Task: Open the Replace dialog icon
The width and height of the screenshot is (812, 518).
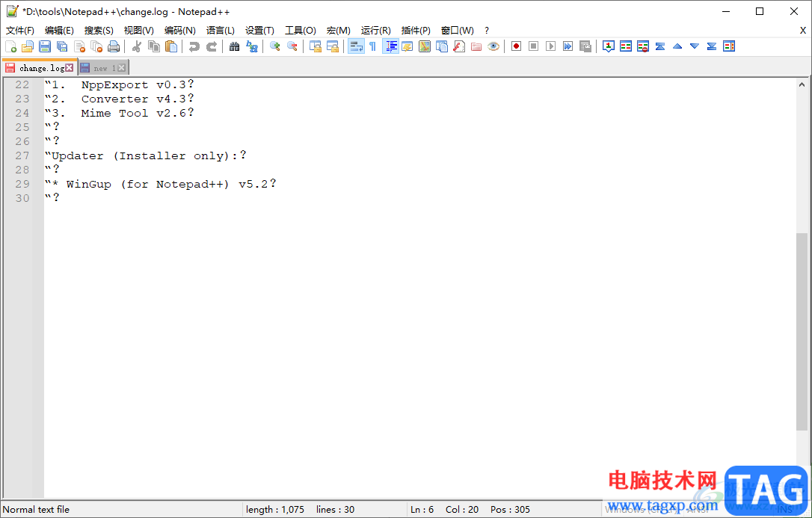Action: [x=252, y=46]
